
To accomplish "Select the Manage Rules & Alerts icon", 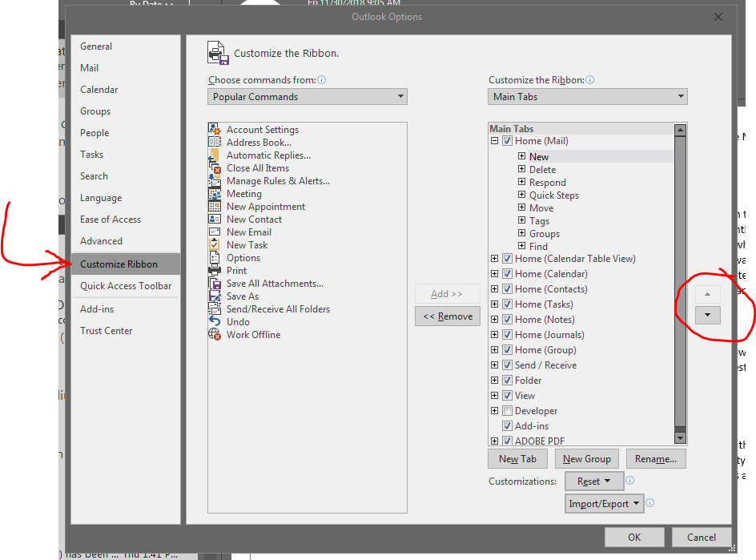I will (215, 180).
